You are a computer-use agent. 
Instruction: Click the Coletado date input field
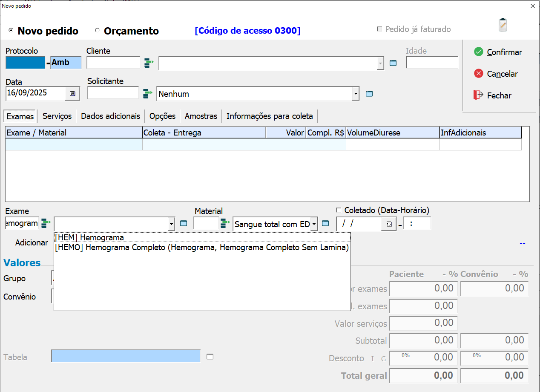point(359,224)
